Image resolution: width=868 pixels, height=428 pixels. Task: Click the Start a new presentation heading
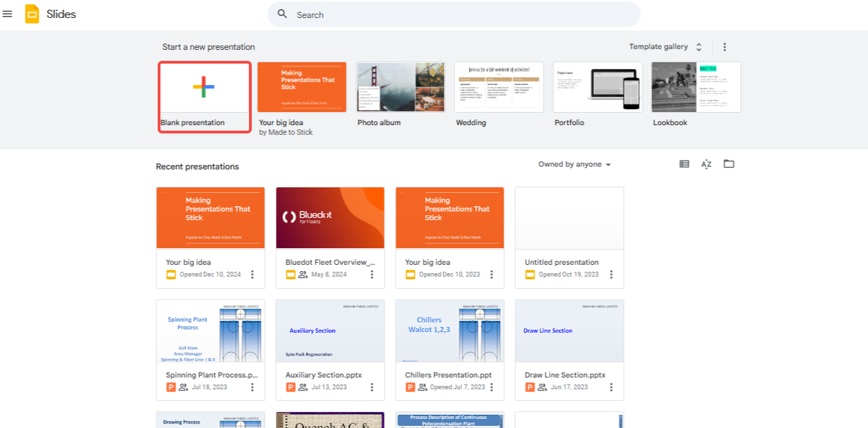[x=208, y=47]
